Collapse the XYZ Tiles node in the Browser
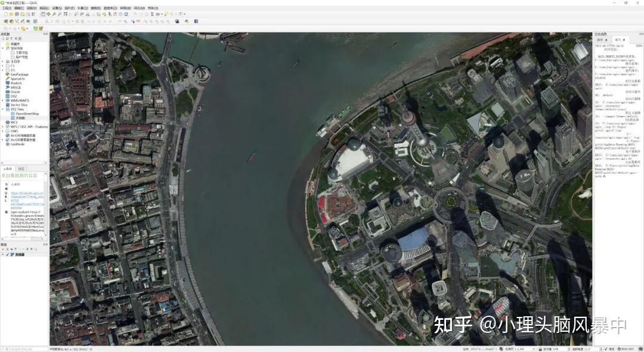 3,109
